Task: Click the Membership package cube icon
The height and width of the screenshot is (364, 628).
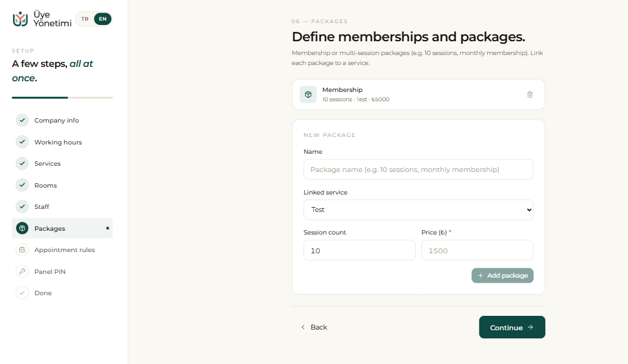Action: (x=308, y=94)
